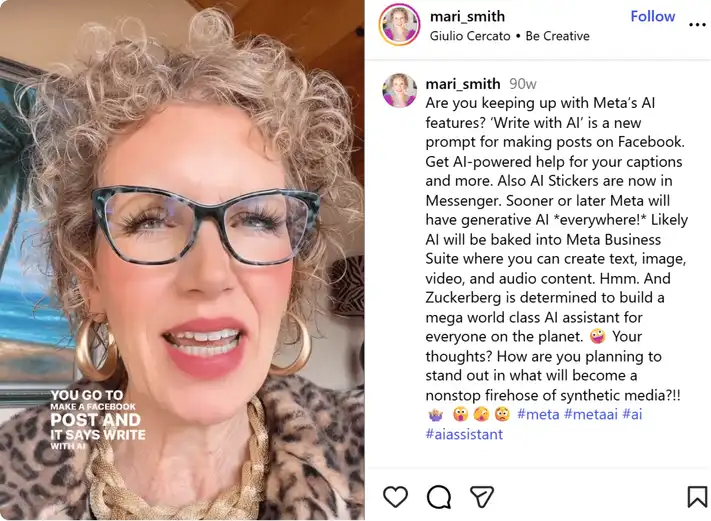Screen dimensions: 711x521
Task: Open the mari_smith username in the header
Action: coord(467,16)
